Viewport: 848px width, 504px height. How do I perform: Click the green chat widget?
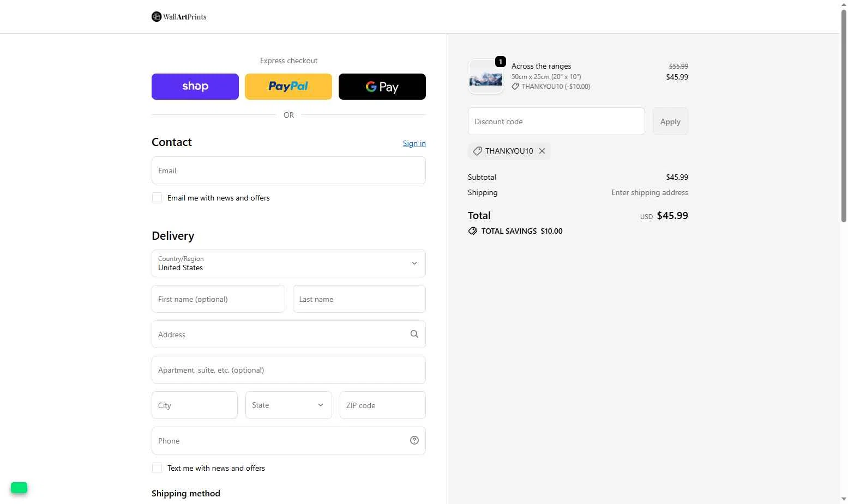(x=19, y=488)
